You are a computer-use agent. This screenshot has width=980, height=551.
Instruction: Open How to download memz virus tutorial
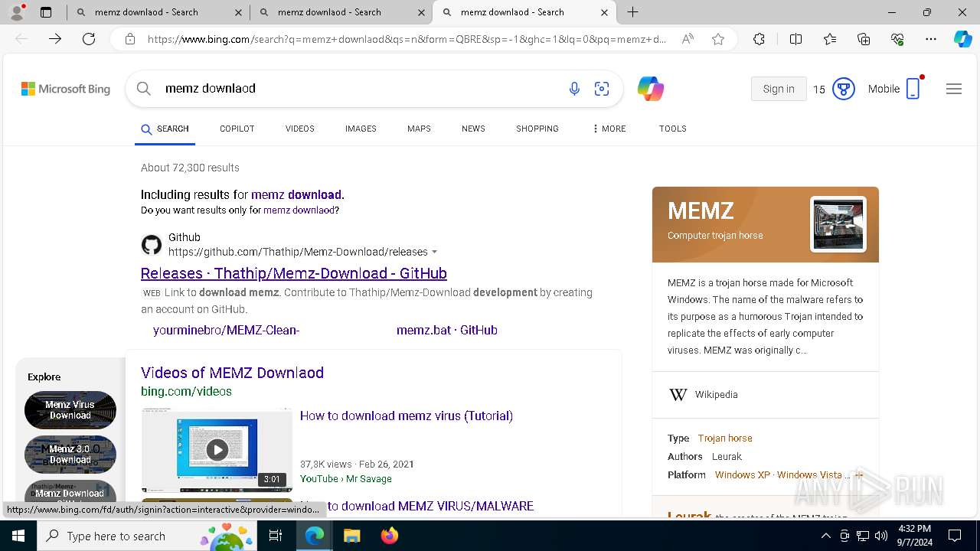(407, 416)
